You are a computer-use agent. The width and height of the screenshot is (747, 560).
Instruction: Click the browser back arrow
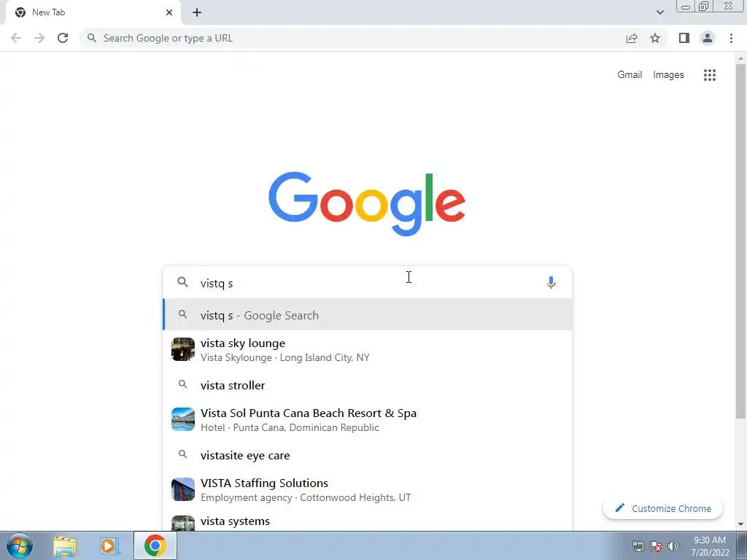[x=16, y=38]
